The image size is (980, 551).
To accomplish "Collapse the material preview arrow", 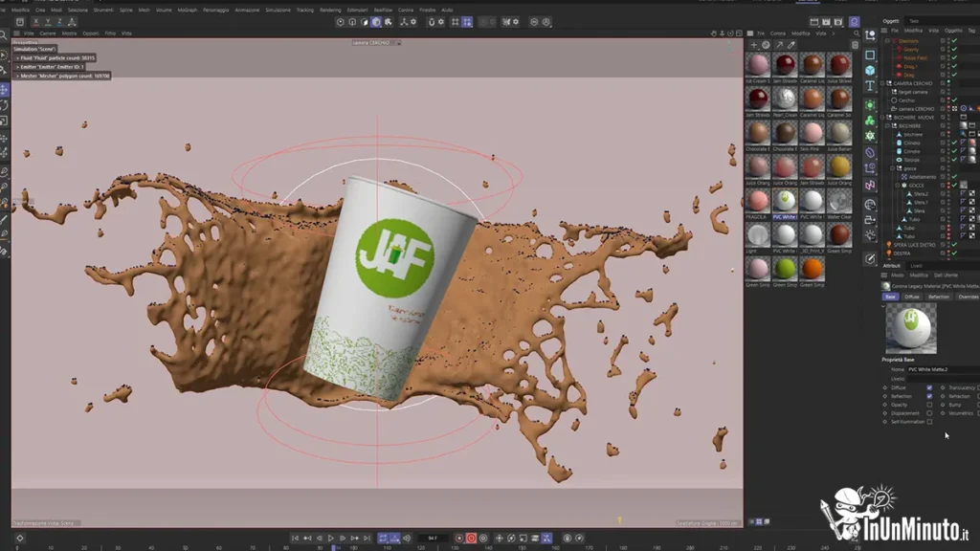I will [x=883, y=306].
